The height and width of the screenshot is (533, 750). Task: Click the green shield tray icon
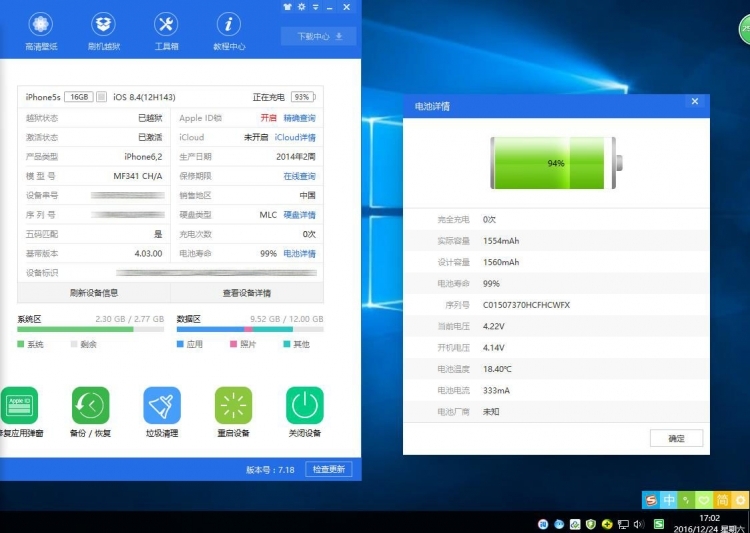[x=591, y=524]
